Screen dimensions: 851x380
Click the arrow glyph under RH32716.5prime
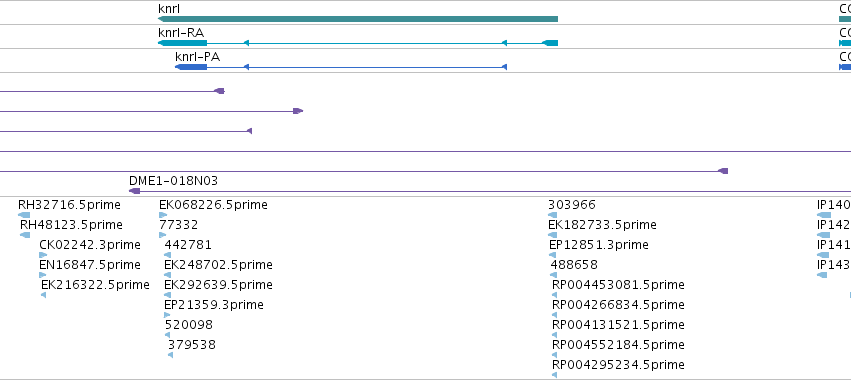24,215
